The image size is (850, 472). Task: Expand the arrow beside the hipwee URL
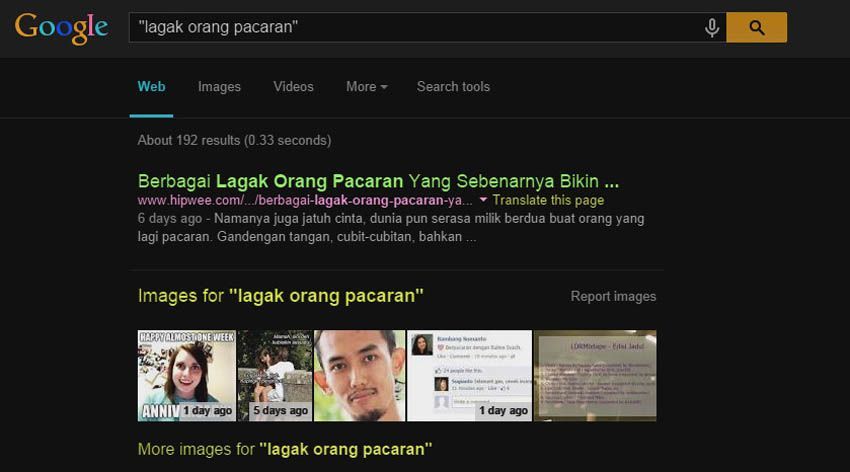[x=483, y=200]
